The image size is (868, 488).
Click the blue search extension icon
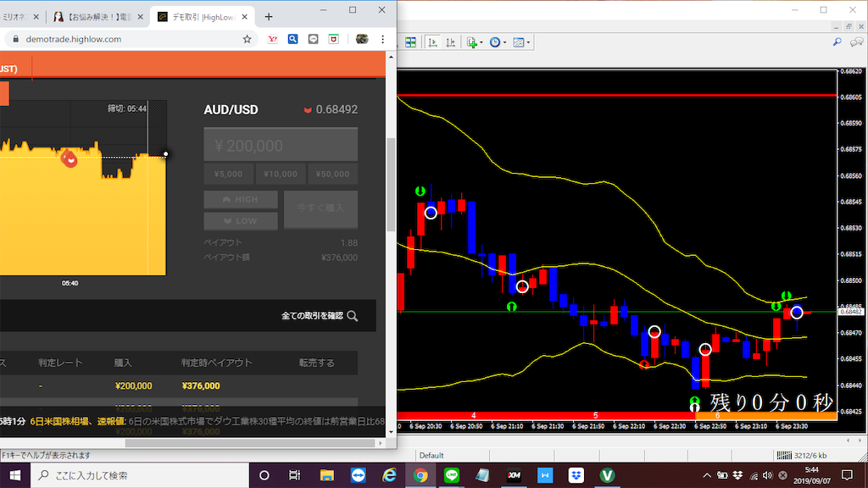point(292,39)
